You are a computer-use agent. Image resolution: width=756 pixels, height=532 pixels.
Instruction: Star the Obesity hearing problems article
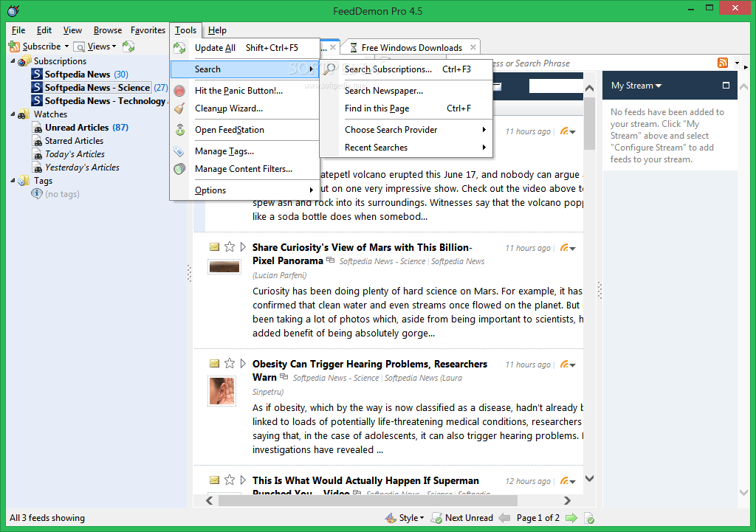pos(230,363)
